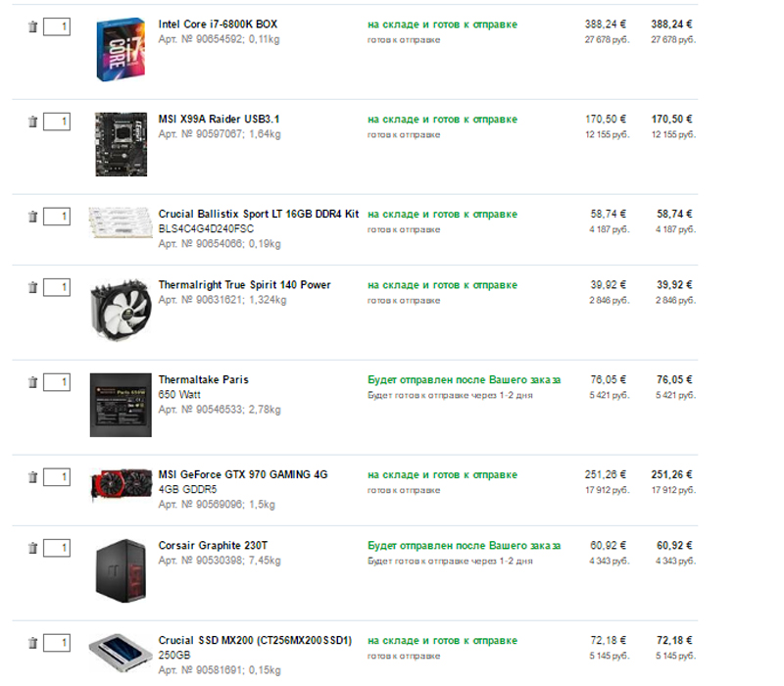Edit quantity for Thermaltake Paris 650 Watt
Viewport: 784px width, 686px height.
click(57, 382)
